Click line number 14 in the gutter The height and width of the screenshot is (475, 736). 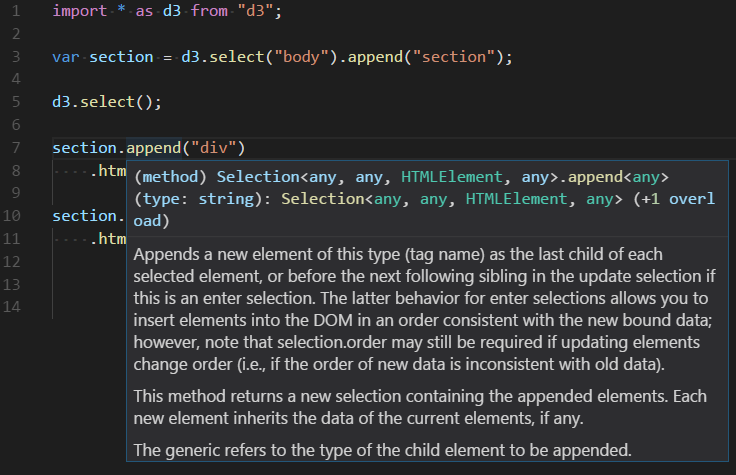click(x=13, y=306)
